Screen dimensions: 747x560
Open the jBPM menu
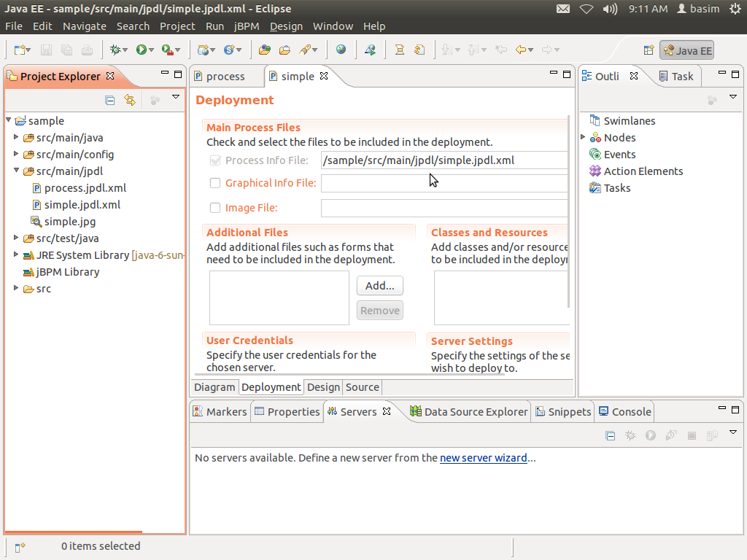pos(246,26)
